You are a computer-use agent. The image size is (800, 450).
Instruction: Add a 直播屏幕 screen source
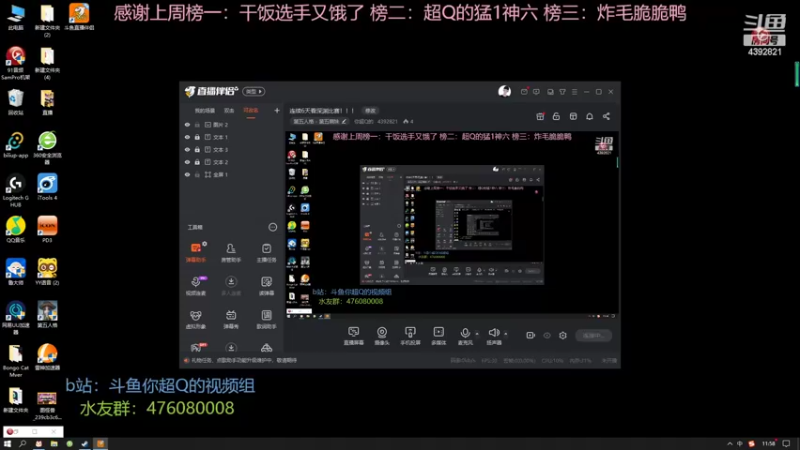(354, 336)
